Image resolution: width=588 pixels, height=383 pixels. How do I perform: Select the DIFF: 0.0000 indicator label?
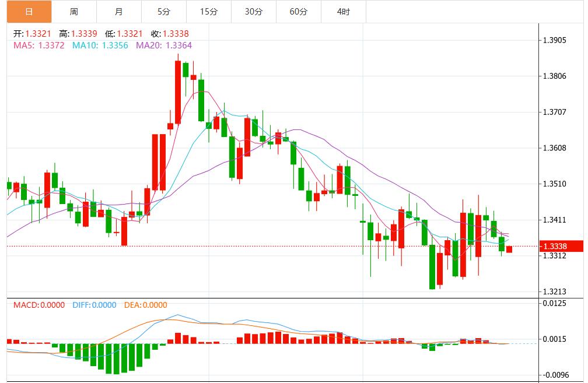tap(94, 305)
